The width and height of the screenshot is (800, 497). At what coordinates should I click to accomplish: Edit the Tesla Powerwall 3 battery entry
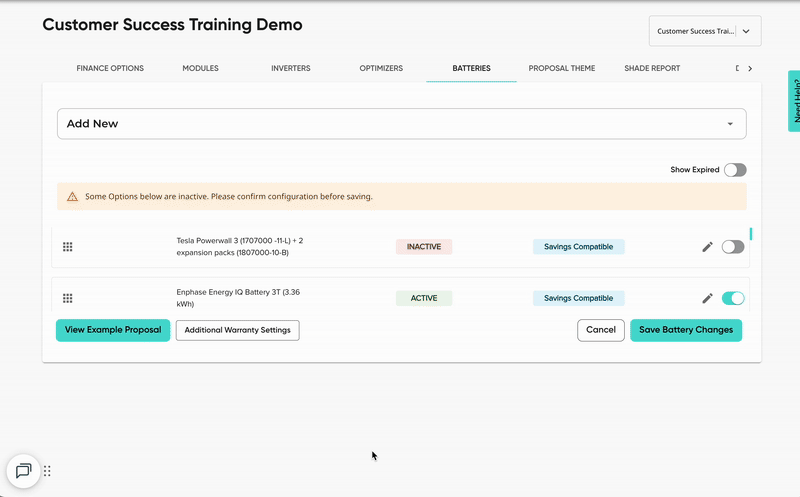707,247
